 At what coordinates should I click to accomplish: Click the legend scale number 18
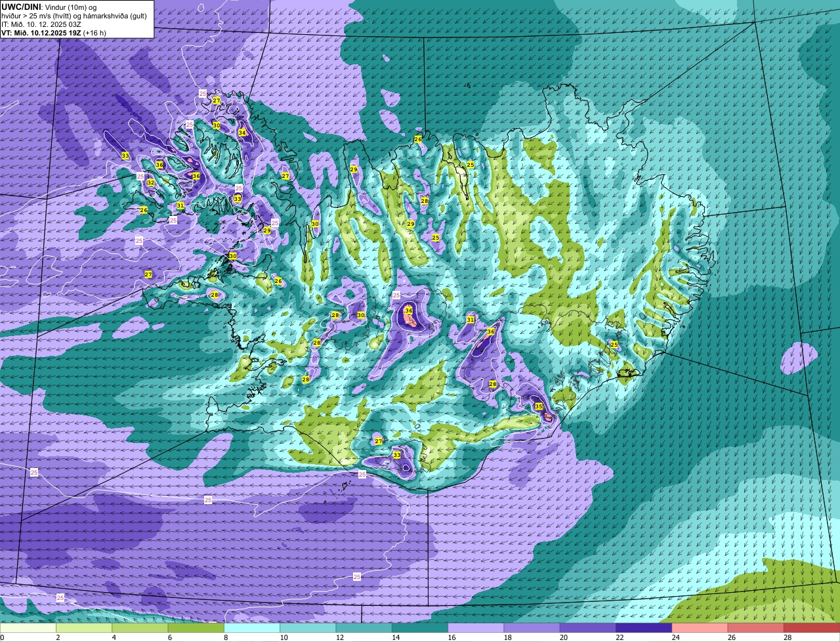509,637
